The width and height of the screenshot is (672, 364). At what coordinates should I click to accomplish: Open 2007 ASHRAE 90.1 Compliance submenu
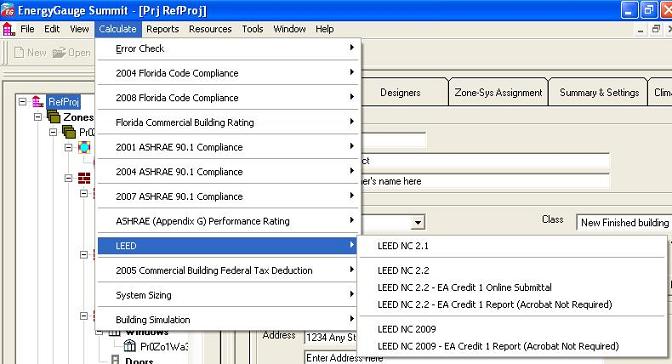point(228,196)
